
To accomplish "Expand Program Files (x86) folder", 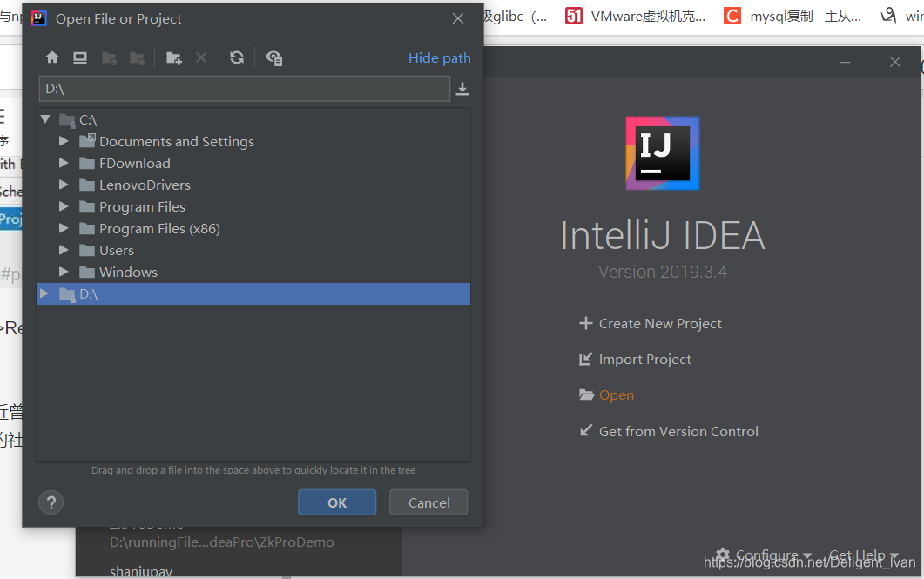I will coord(64,228).
